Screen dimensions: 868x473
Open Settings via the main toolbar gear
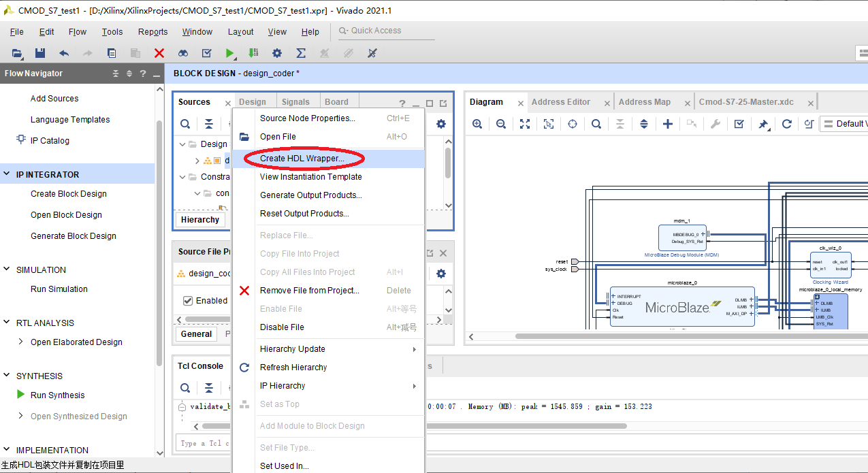coord(277,53)
